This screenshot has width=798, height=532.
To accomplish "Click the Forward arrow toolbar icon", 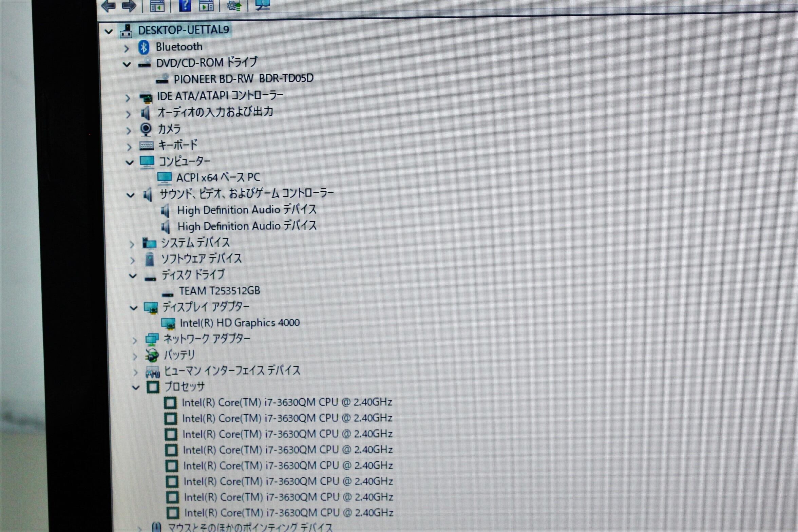I will point(129,5).
